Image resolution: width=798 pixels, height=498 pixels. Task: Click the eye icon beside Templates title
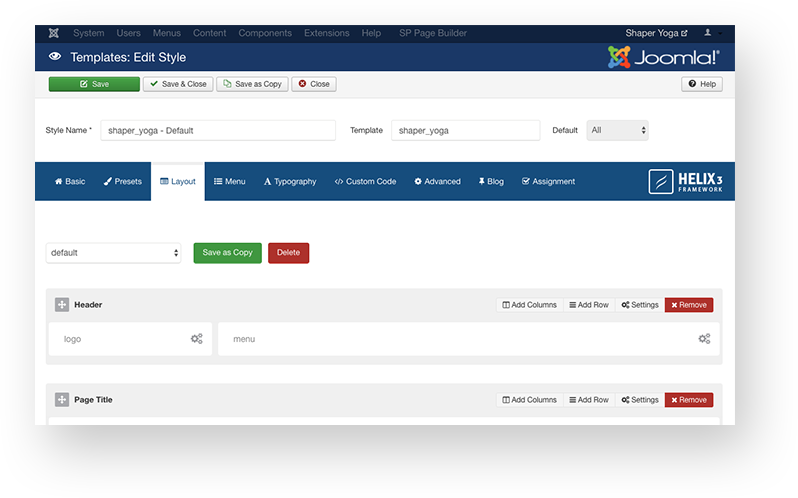(x=54, y=57)
